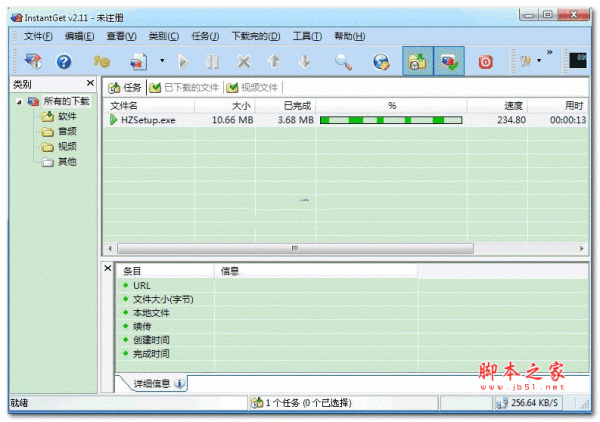Open the 任务(J) menu
Viewport: 600px width, 422px height.
205,36
